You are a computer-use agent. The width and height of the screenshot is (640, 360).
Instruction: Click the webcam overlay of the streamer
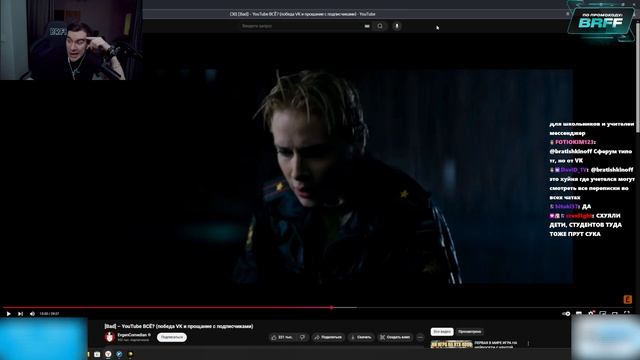[71, 40]
